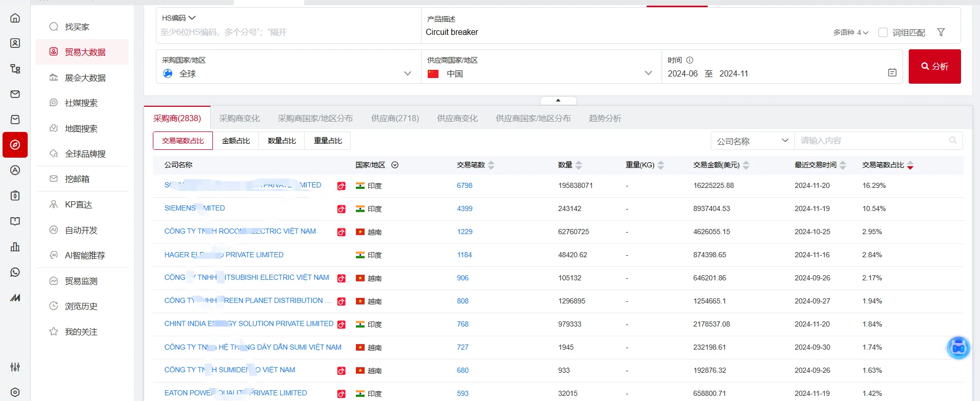This screenshot has height=401, width=980.
Task: Select 金额占比 toggle button
Action: [236, 141]
